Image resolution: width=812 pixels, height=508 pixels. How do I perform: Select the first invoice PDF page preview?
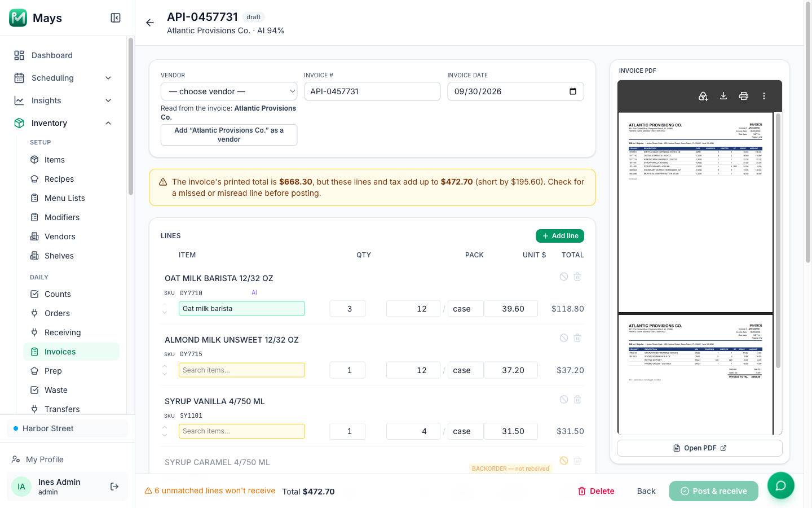(x=695, y=212)
